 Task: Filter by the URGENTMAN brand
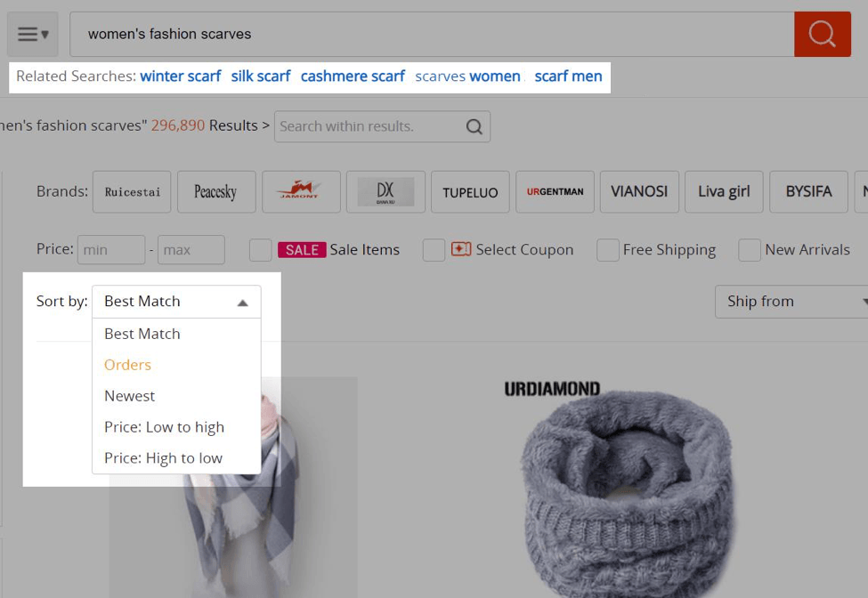[556, 191]
